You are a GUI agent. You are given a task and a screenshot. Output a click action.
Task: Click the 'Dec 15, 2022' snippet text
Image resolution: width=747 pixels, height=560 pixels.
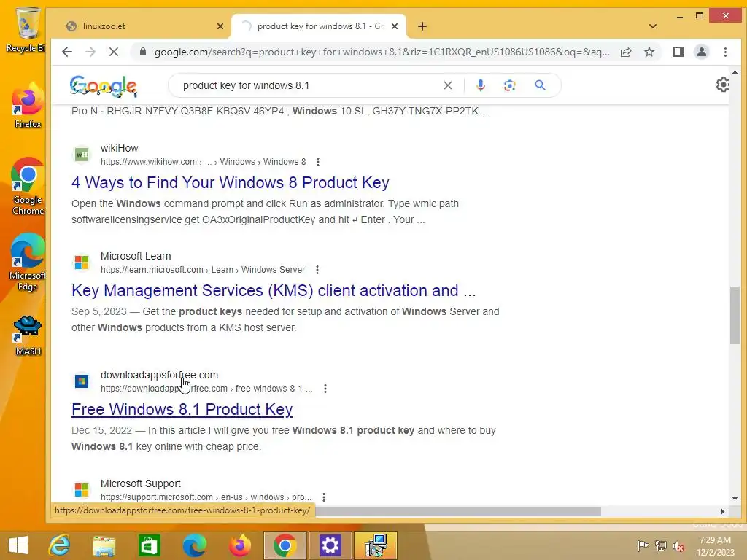pos(101,430)
